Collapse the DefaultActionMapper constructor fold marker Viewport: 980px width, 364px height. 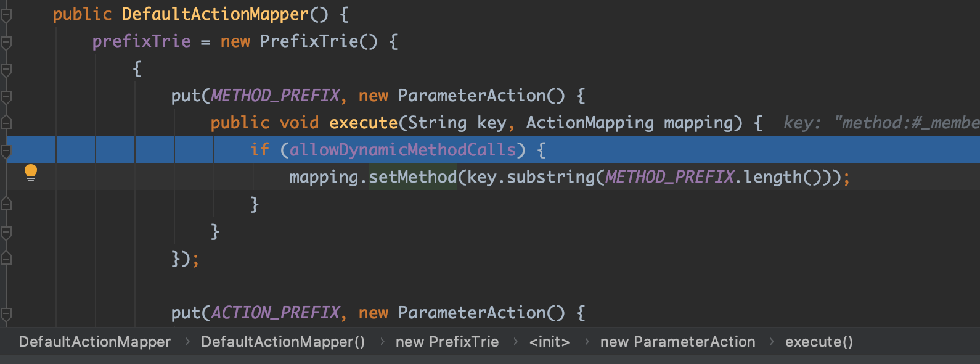click(x=6, y=15)
